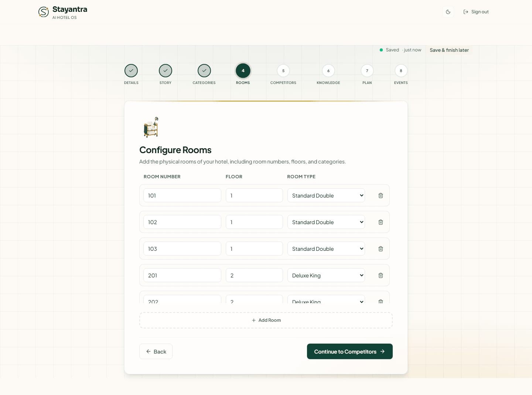Edit floor field for room 103
This screenshot has width=532, height=395.
254,249
